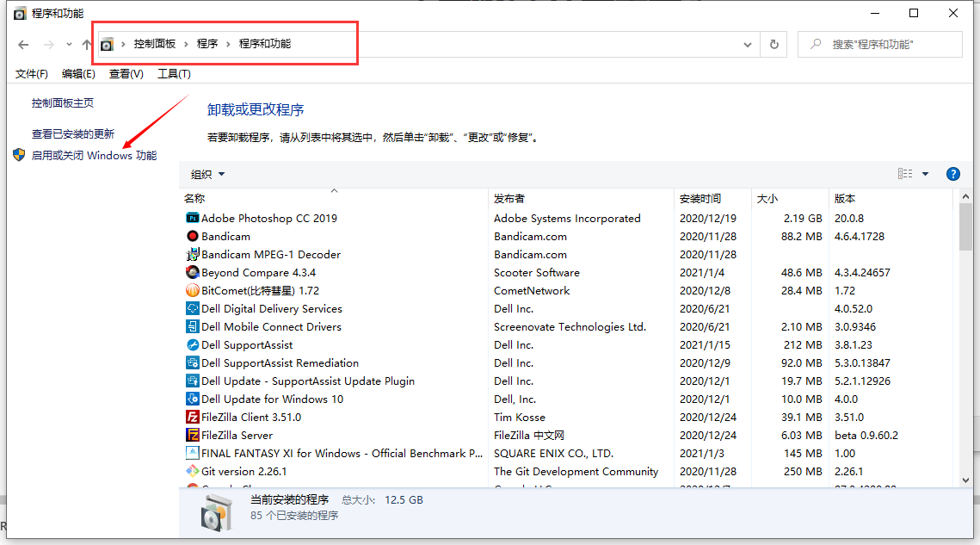Open the 组织 dropdown
Viewport: 980px width, 545px height.
[207, 175]
